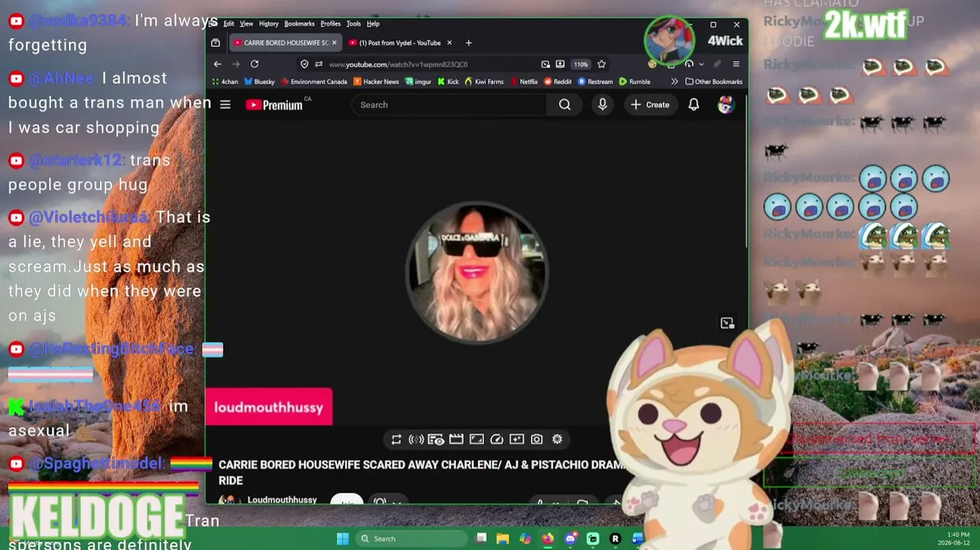Open the History menu

269,24
